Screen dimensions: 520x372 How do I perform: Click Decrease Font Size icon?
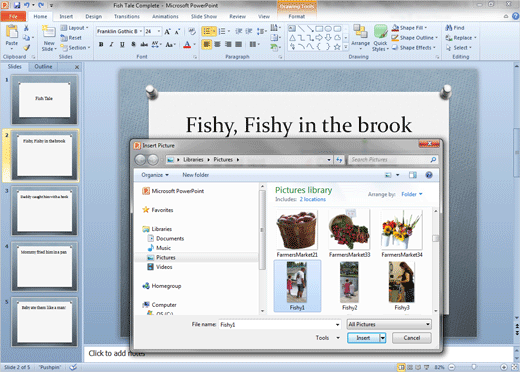tap(177, 31)
